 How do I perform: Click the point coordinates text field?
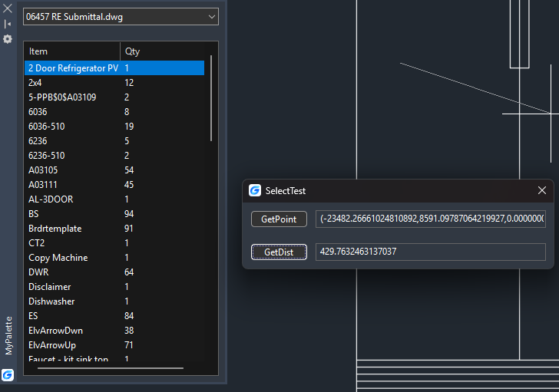point(431,219)
